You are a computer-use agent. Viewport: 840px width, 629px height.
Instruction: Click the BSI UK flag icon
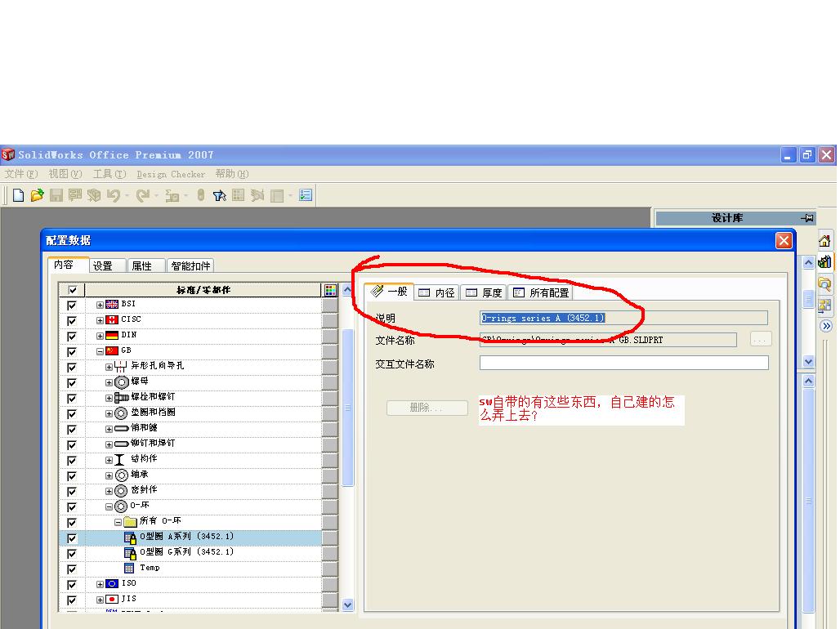click(112, 305)
